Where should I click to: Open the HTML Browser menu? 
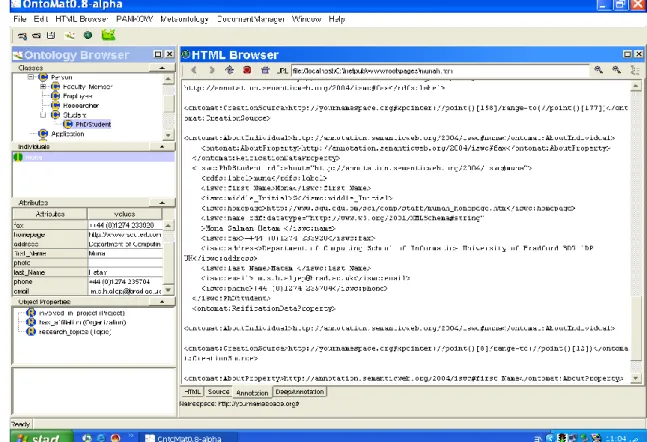[x=82, y=19]
